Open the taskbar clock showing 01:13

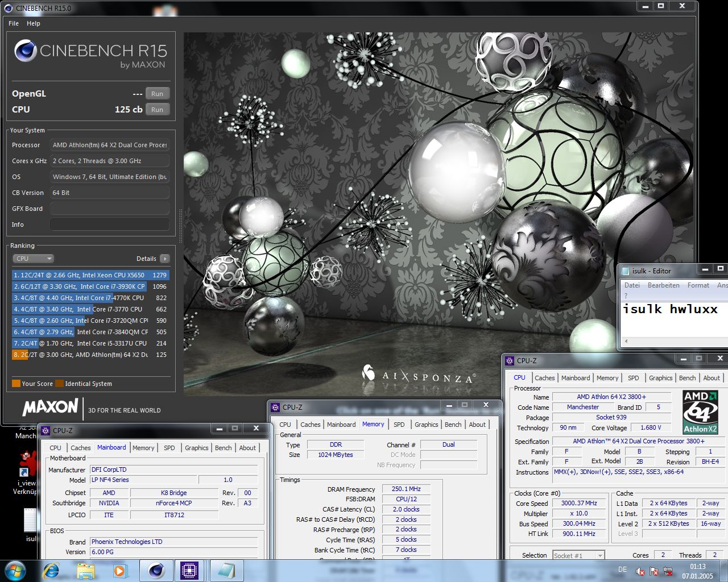698,571
